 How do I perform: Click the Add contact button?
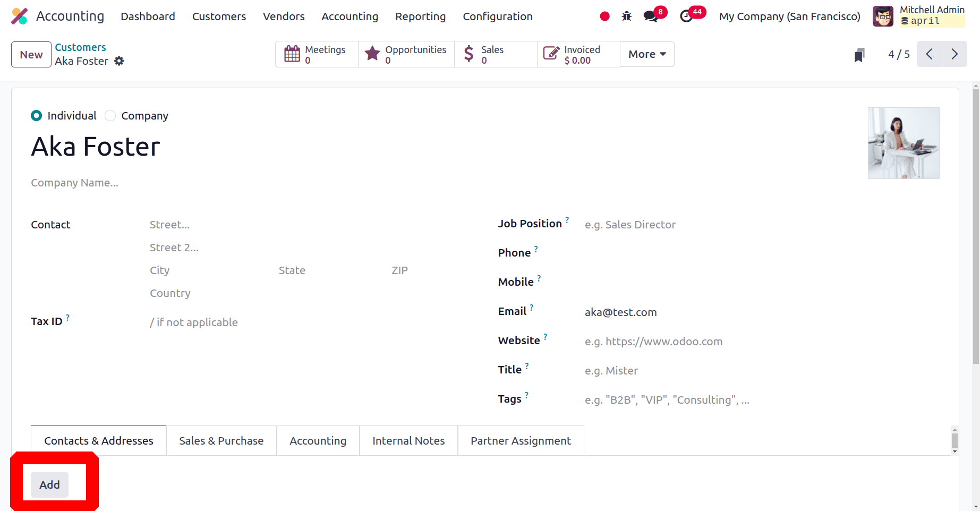tap(49, 485)
